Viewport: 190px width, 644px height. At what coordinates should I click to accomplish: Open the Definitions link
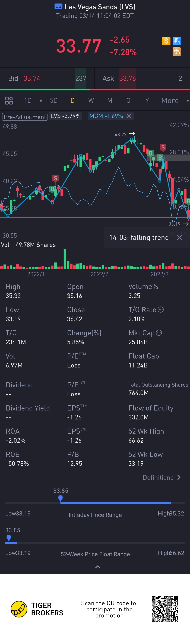161,478
